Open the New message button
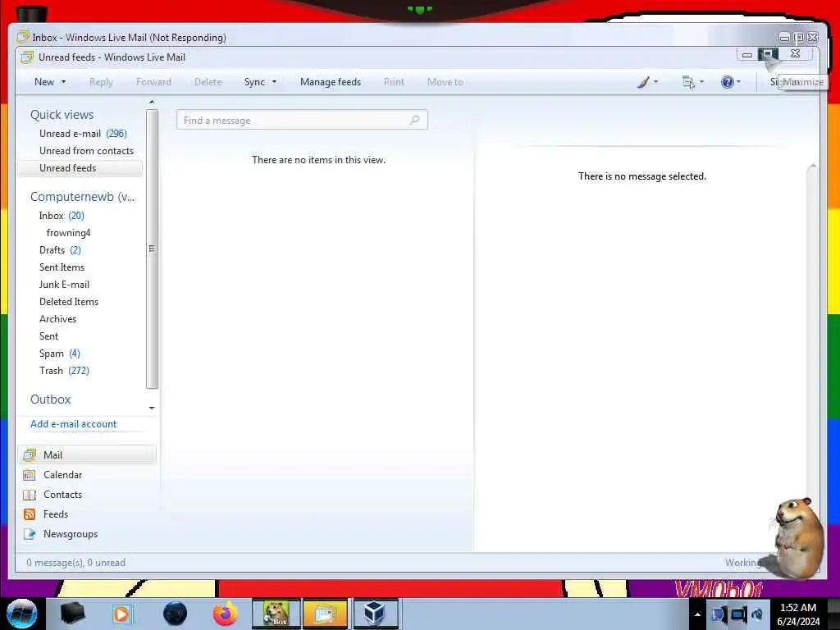Viewport: 840px width, 630px height. tap(44, 82)
